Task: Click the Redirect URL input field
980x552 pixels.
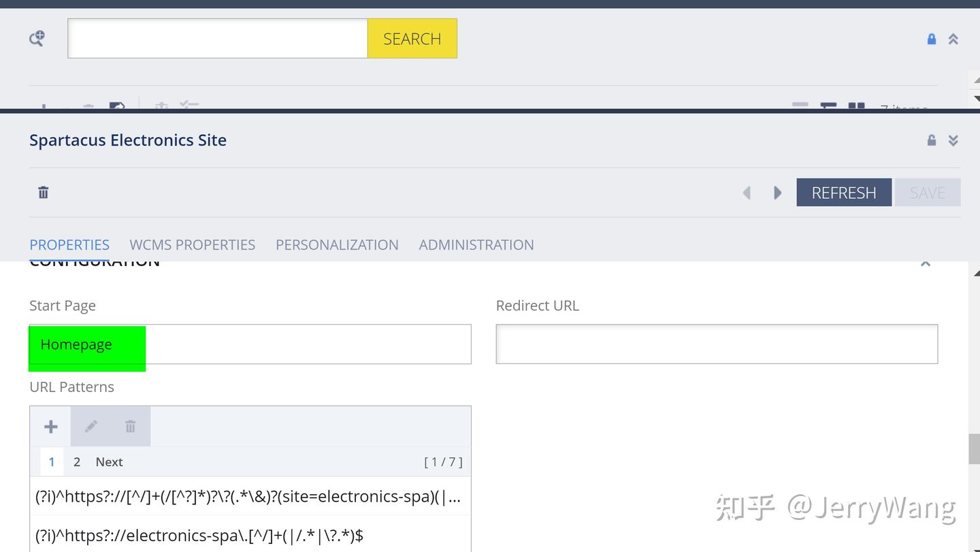Action: [x=717, y=344]
